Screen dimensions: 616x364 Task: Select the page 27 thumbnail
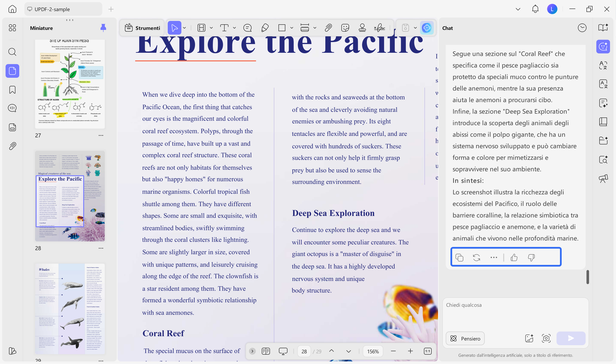(70, 84)
